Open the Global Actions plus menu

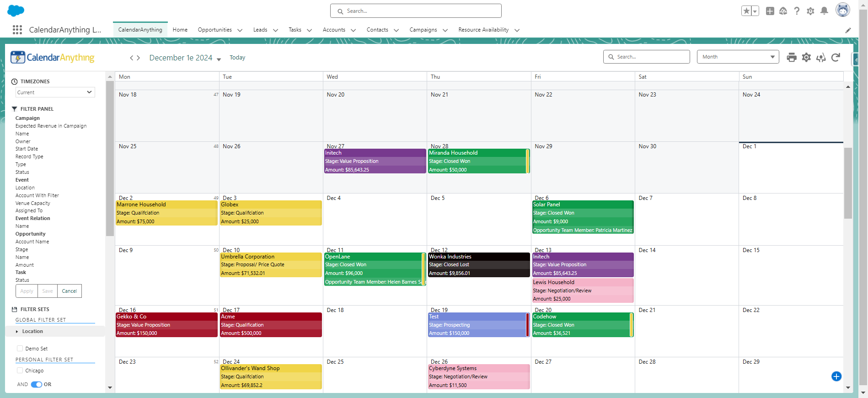click(x=770, y=11)
